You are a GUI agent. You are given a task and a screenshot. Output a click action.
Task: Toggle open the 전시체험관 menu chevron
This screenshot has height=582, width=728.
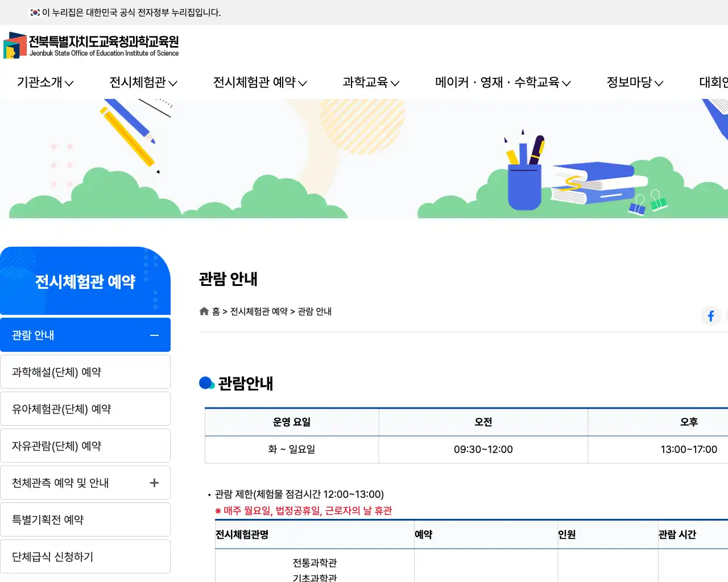point(173,83)
